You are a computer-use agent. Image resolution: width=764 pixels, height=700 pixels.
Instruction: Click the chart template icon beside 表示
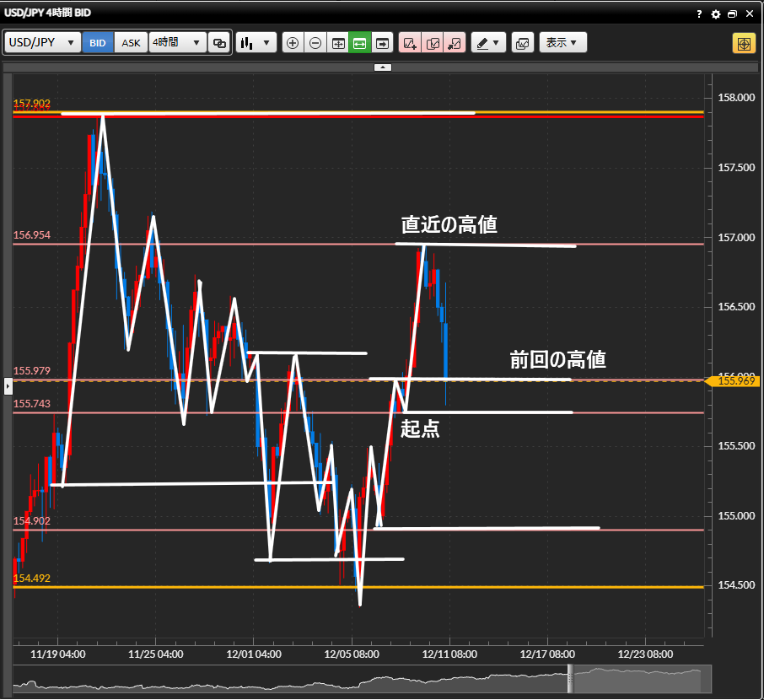coord(522,43)
